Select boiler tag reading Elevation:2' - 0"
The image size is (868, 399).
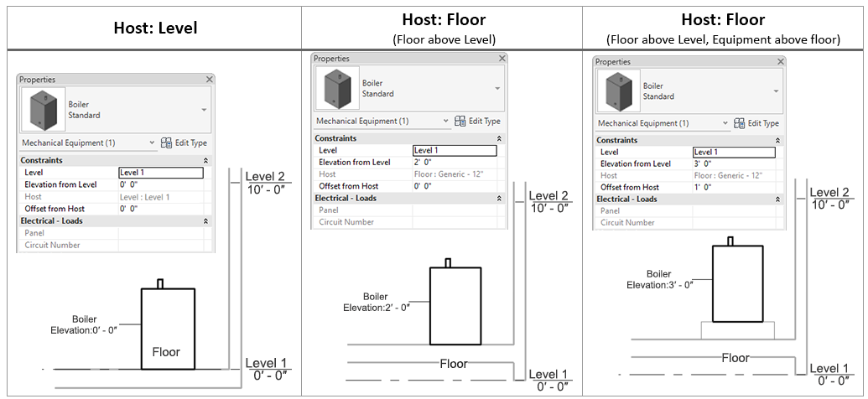(376, 302)
